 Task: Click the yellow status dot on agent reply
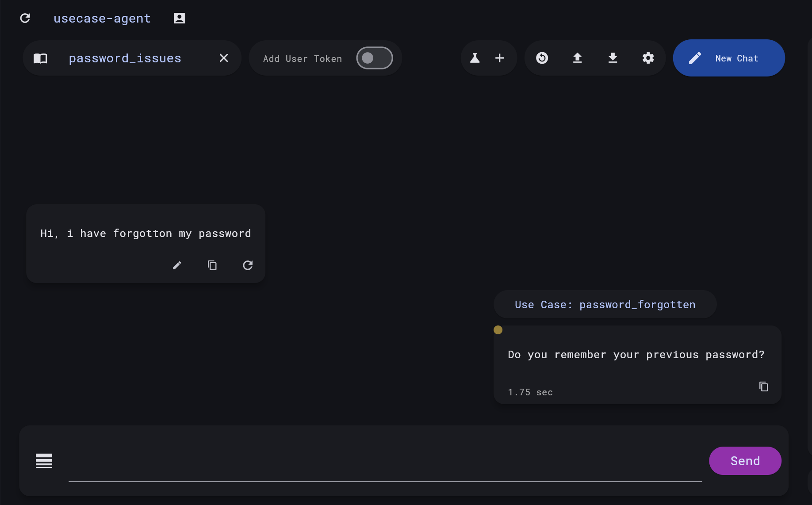(x=498, y=330)
